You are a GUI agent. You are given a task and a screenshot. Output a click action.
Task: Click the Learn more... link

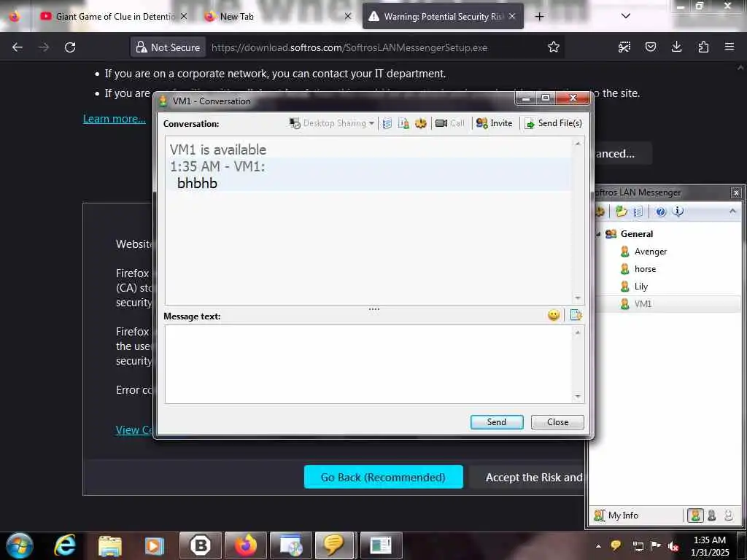[115, 119]
